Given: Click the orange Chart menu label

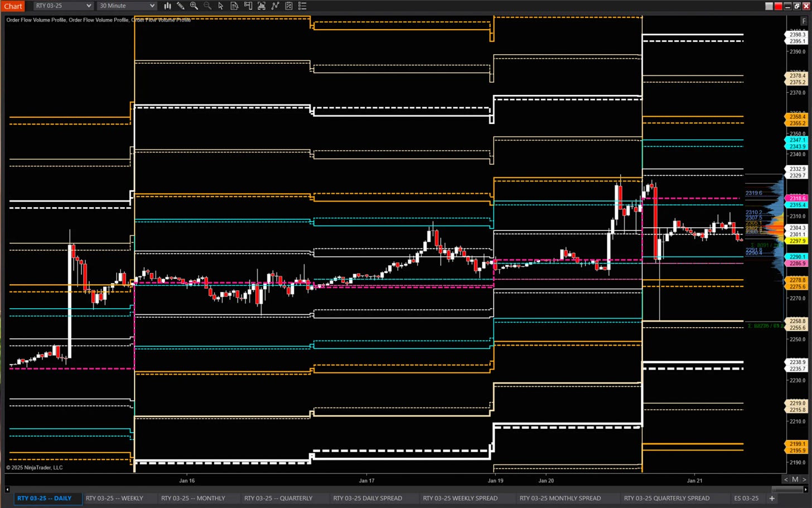Looking at the screenshot, I should tap(13, 6).
